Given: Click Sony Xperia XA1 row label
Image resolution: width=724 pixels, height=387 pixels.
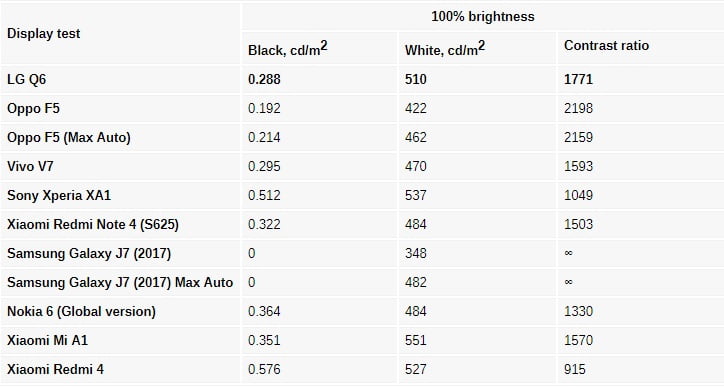Looking at the screenshot, I should click(59, 195).
